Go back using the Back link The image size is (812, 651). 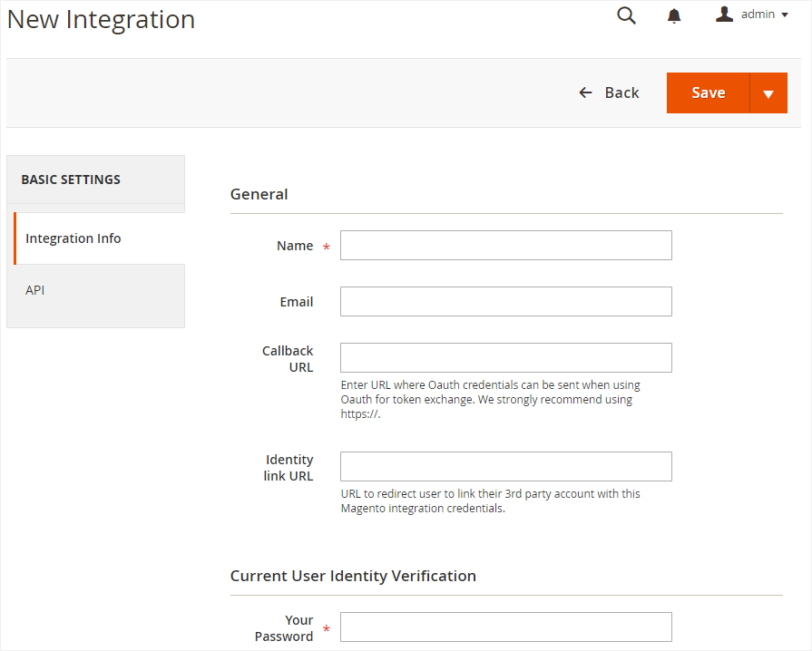point(609,92)
